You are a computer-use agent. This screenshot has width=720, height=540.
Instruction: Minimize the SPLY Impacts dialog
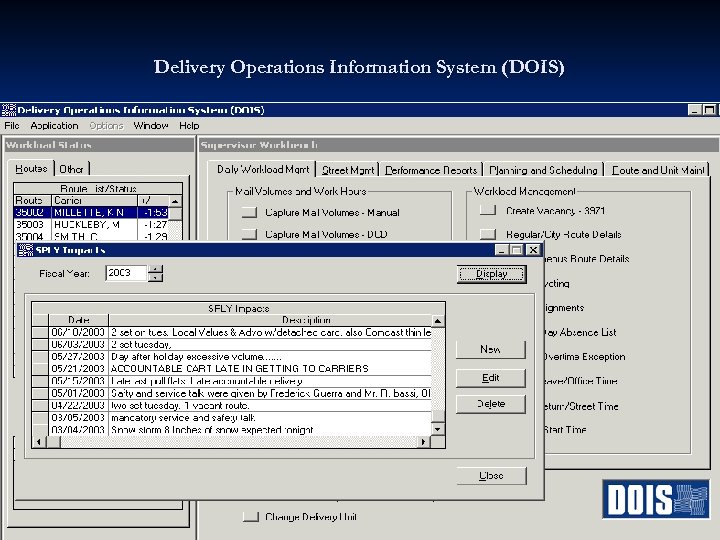tap(501, 250)
